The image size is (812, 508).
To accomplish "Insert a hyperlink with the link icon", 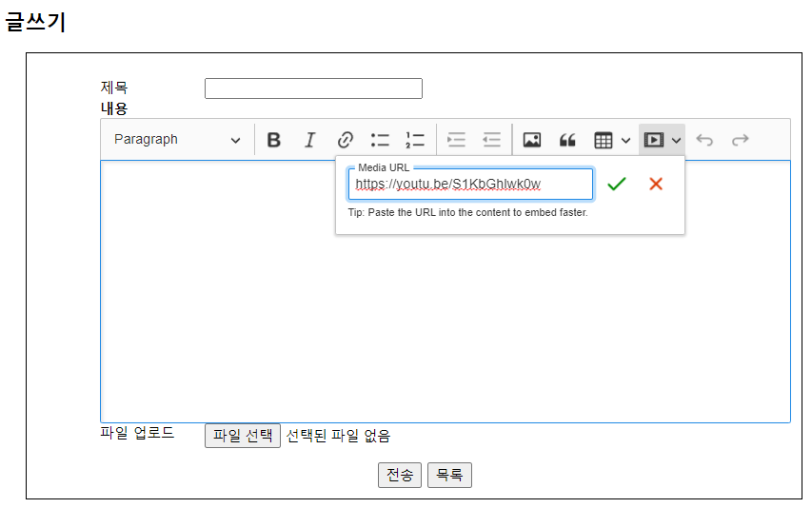I will (x=345, y=140).
